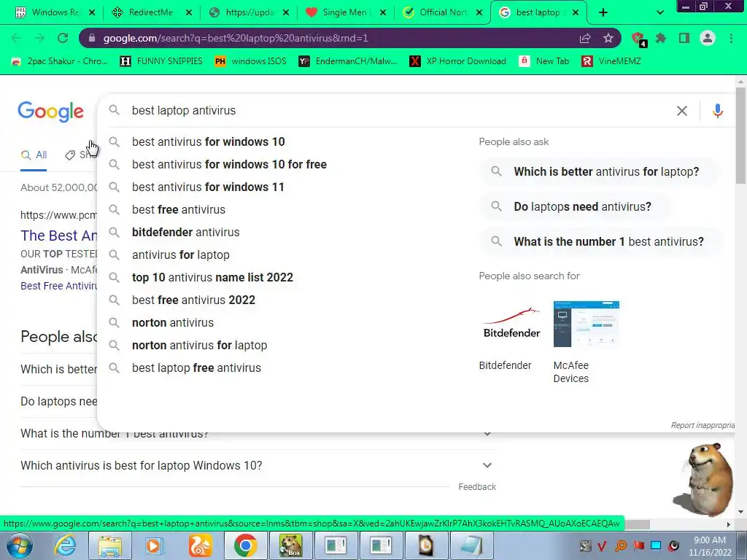Toggle the browser side panel icon
This screenshot has width=747, height=560.
pos(684,38)
